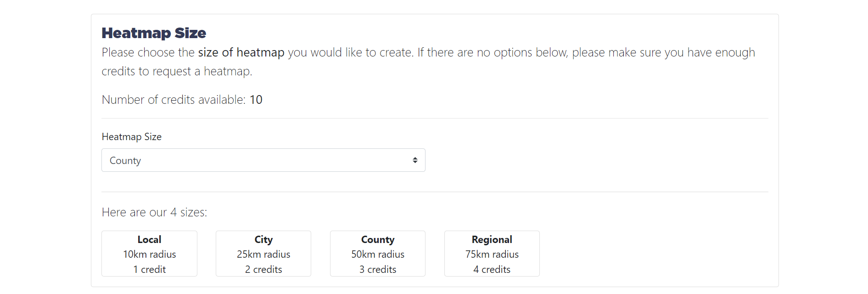Click the '75km radius' text in Regional card
Viewport: 868px width, 294px height.
(x=492, y=254)
